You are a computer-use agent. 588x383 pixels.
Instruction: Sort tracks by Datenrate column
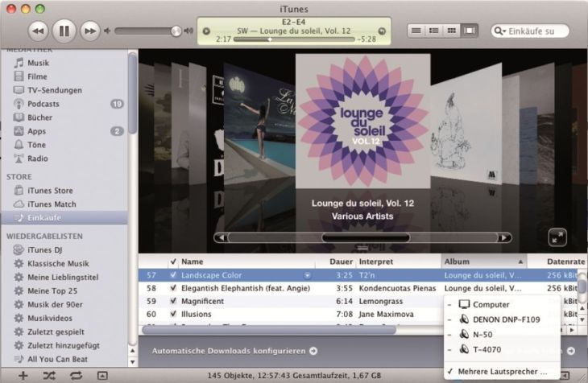557,262
